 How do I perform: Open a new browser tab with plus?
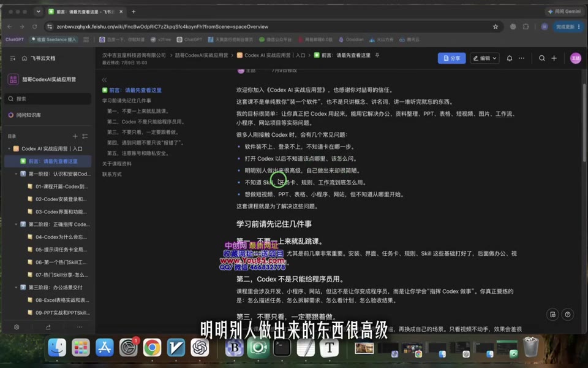coord(134,12)
